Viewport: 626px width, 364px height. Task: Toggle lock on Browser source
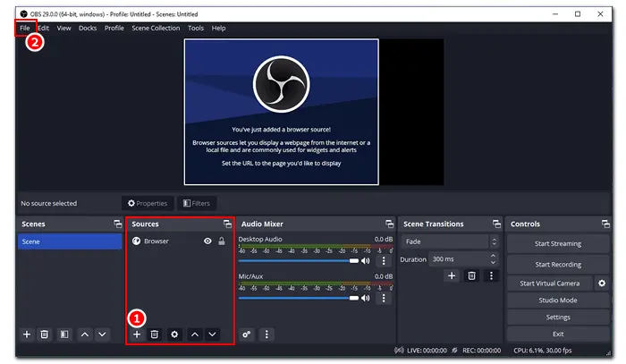coord(222,241)
